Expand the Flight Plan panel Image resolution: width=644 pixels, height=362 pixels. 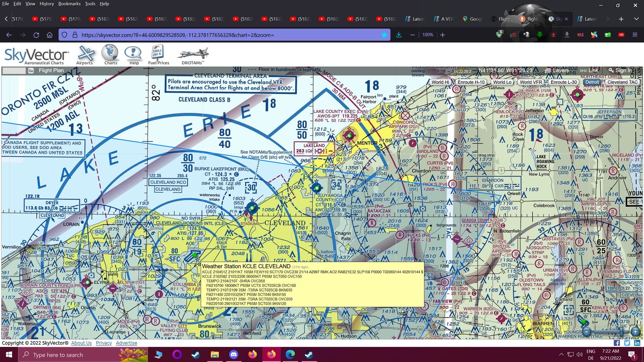pos(51,70)
